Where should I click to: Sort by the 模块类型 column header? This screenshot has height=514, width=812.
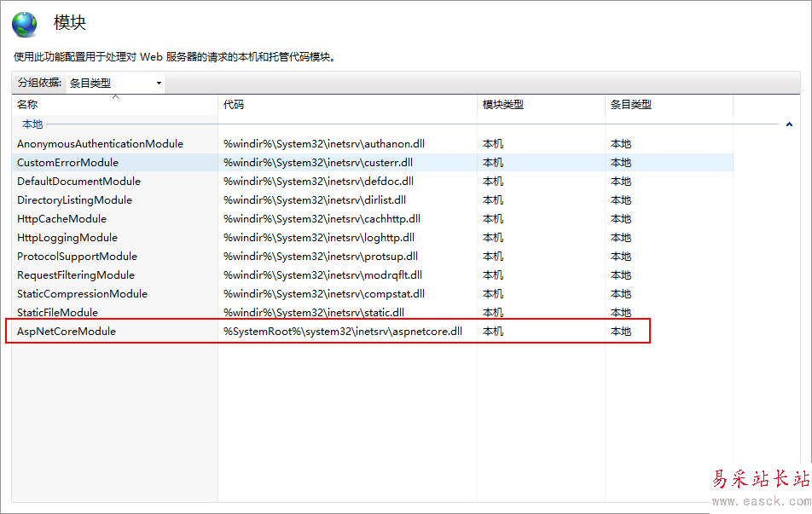pos(503,105)
